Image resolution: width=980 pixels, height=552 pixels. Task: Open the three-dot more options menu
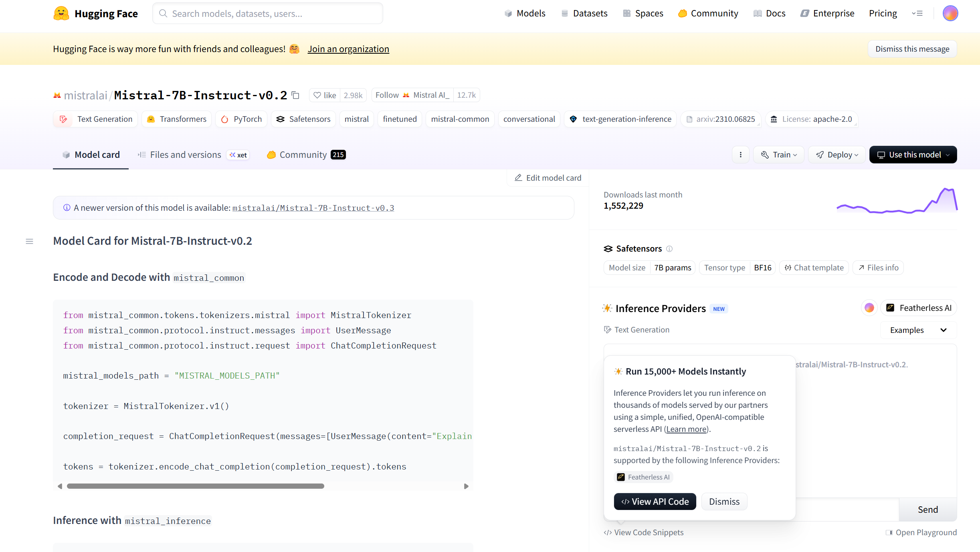pyautogui.click(x=741, y=155)
